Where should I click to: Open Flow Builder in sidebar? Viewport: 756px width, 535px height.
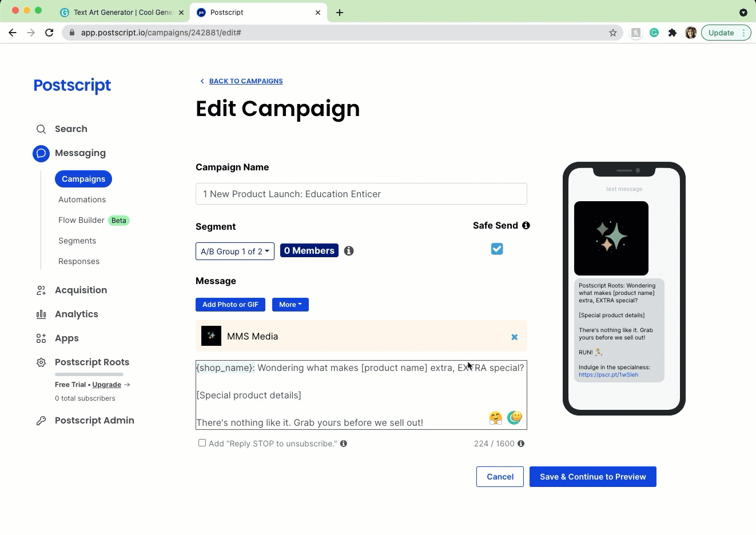coord(81,220)
